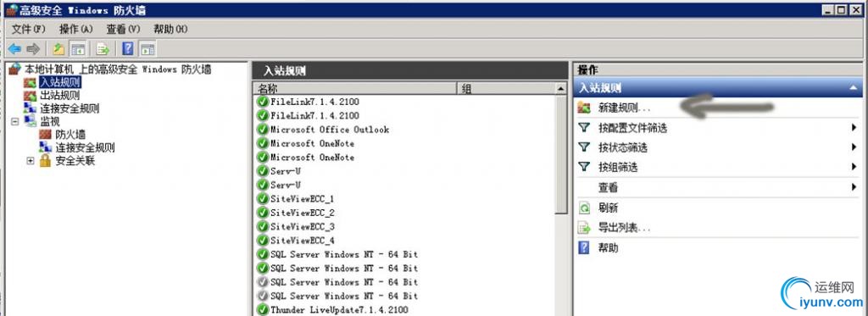Open the 文件(F) menu
Screen dimensions: 868x316
click(28, 29)
